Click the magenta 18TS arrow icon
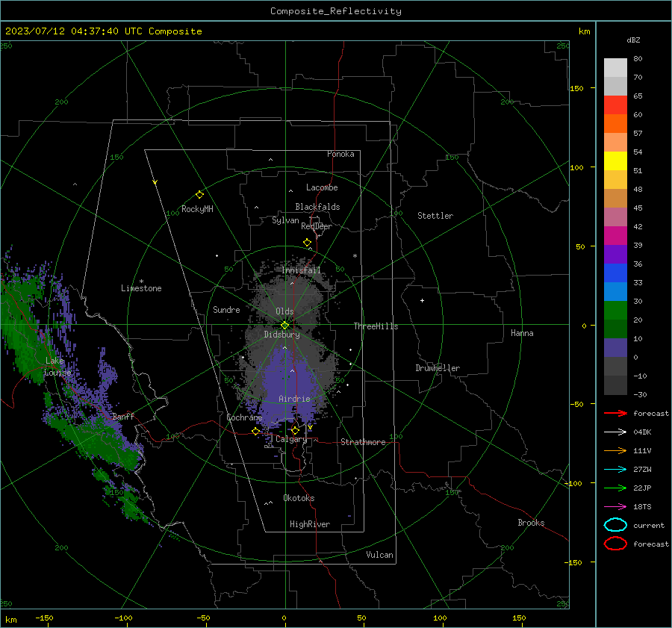The image size is (672, 628). click(615, 507)
